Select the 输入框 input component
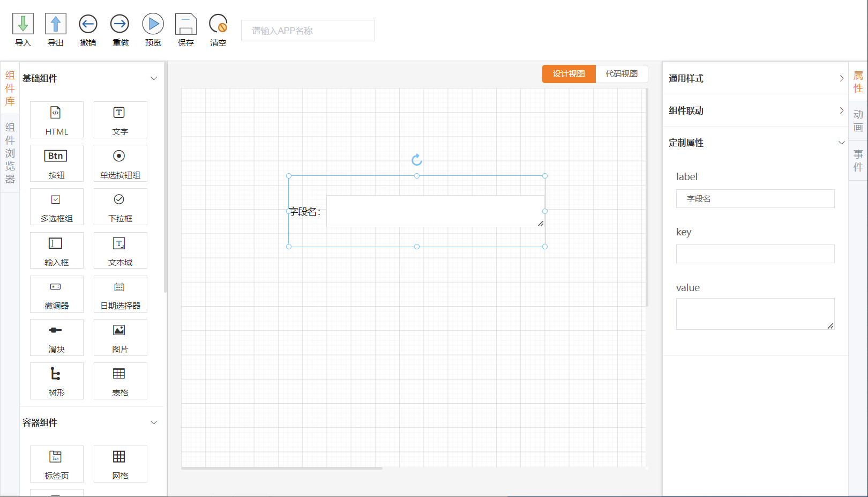868x497 pixels. click(57, 250)
